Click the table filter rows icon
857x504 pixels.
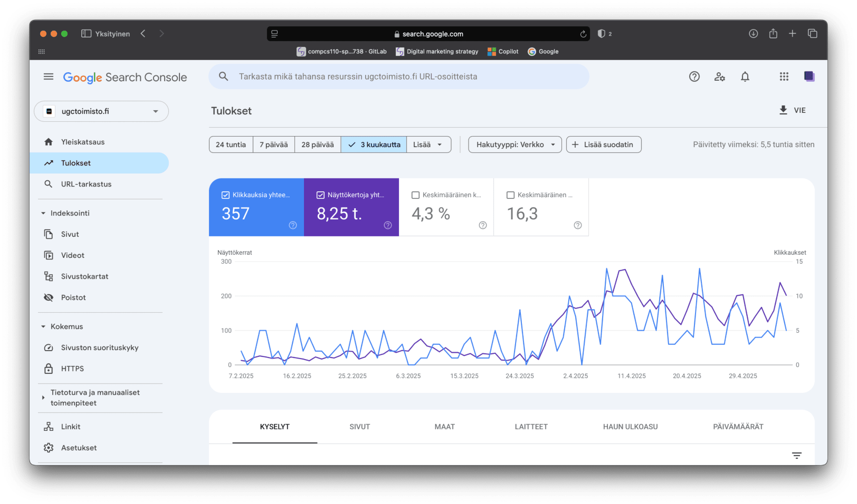(x=796, y=455)
